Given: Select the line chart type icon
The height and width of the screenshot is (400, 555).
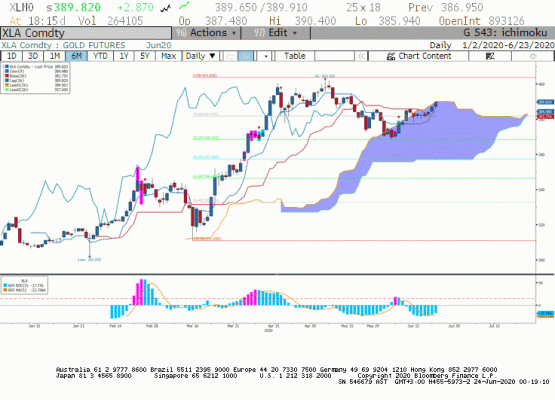Looking at the screenshot, I should click(230, 56).
